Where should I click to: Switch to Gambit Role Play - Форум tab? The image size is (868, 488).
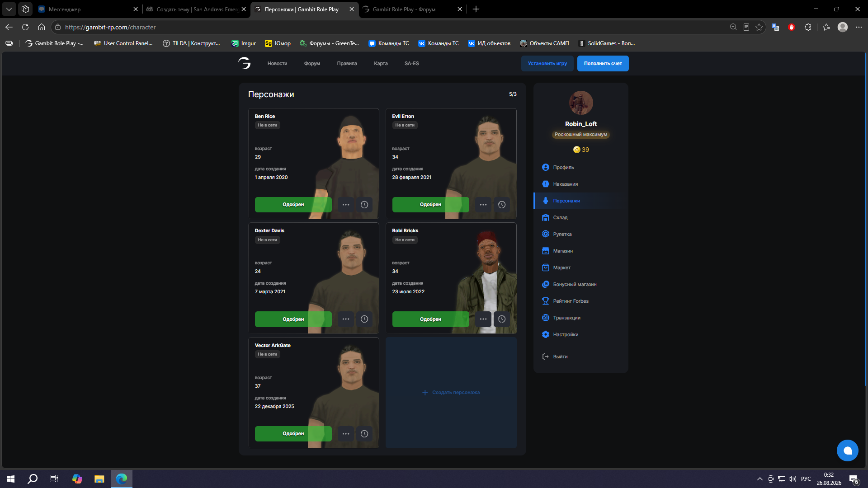coord(413,9)
